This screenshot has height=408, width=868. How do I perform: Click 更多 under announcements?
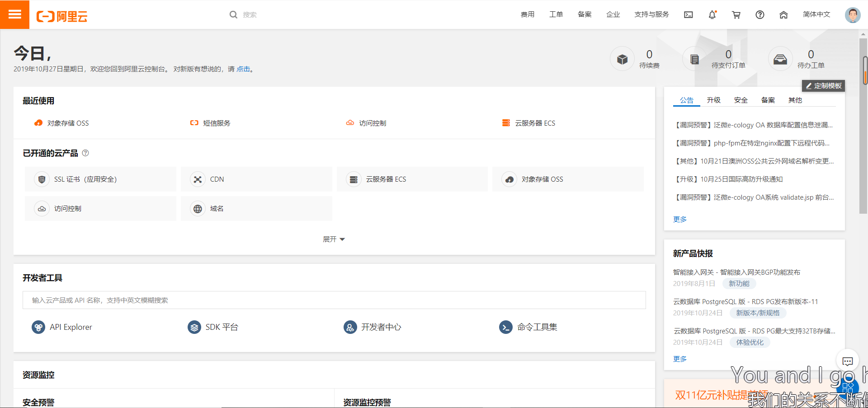(680, 219)
